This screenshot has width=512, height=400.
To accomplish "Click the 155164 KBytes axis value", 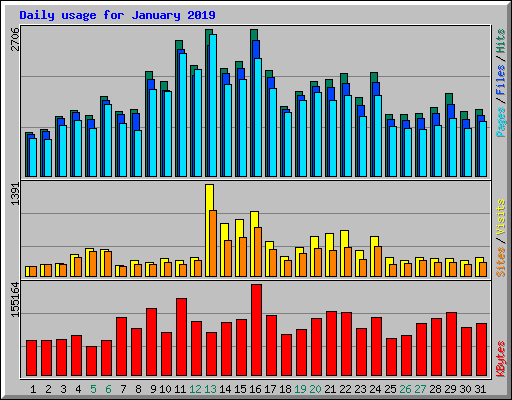I will pos(15,299).
